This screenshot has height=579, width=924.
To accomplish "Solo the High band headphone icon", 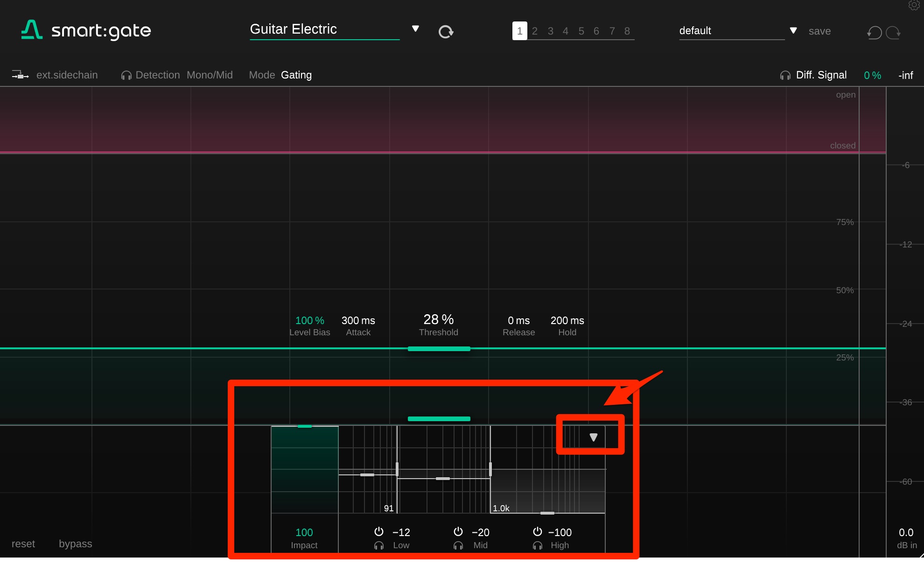I will (538, 545).
